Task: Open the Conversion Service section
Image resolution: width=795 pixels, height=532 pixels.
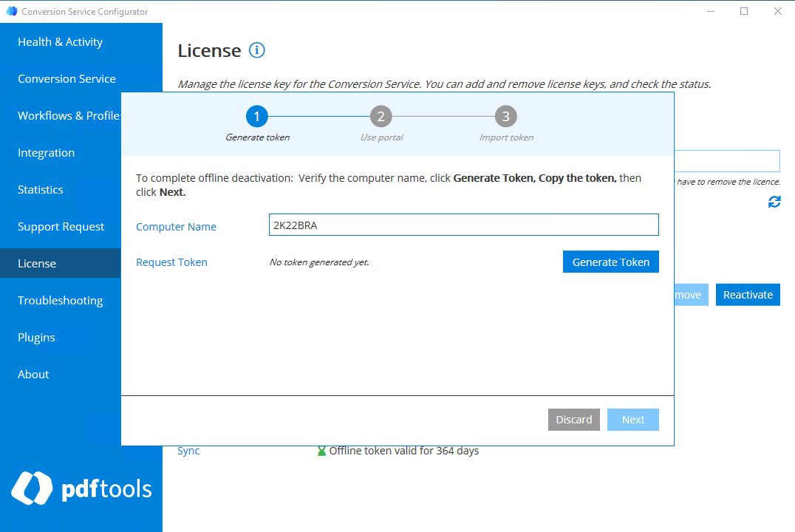Action: (x=66, y=78)
